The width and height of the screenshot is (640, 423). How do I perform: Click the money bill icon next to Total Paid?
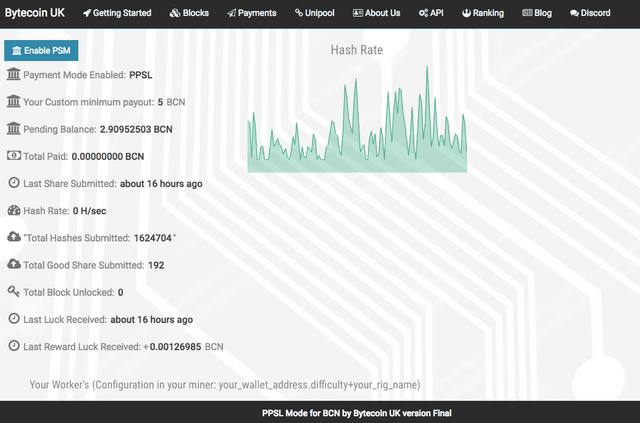click(x=13, y=155)
